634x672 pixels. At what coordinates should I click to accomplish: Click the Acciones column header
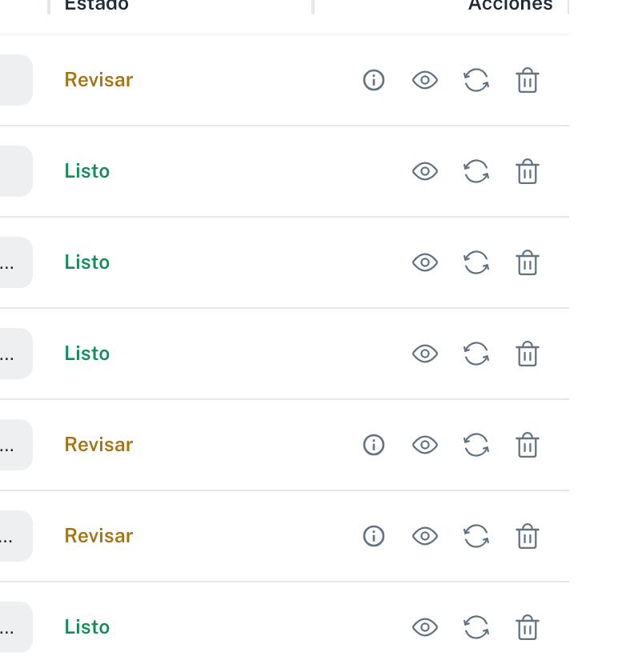[x=510, y=5]
